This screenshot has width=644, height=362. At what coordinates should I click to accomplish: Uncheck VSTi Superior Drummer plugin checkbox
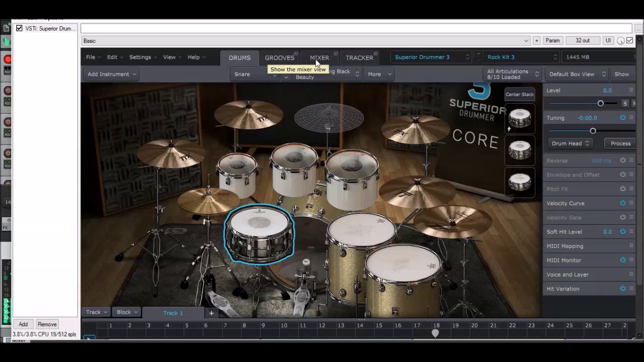[19, 28]
